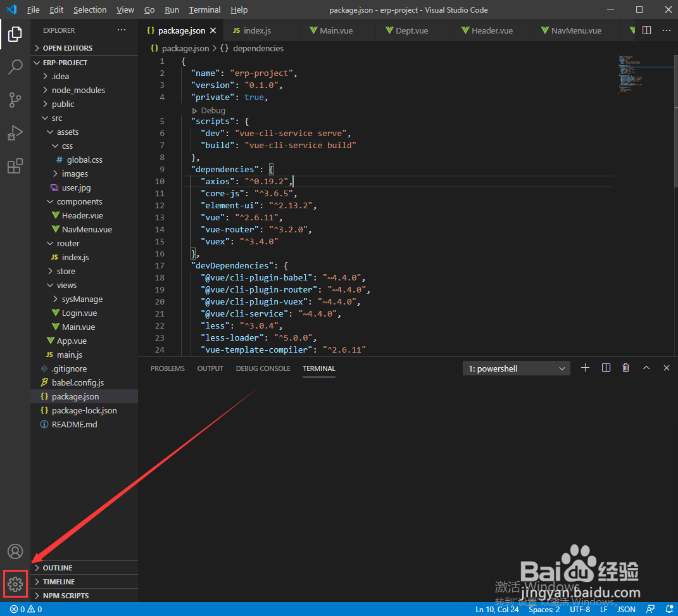Open README.md in the file tree
Viewport: 678px width, 616px height.
84,425
